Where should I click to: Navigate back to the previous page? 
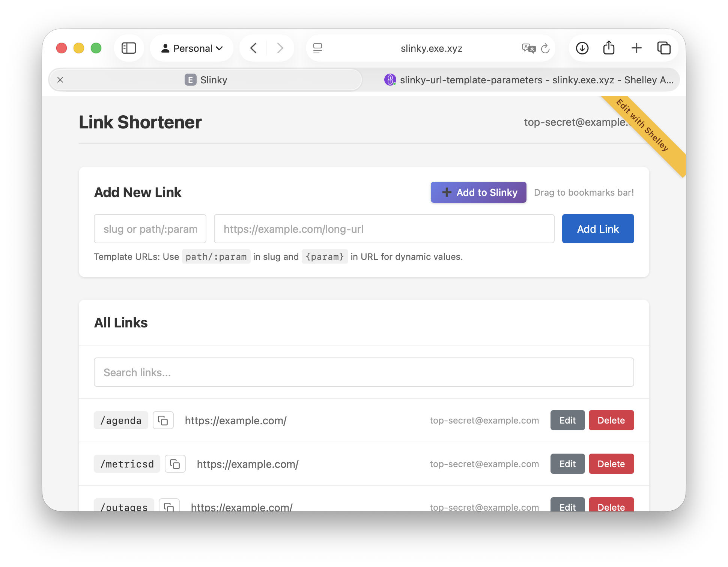pos(253,48)
